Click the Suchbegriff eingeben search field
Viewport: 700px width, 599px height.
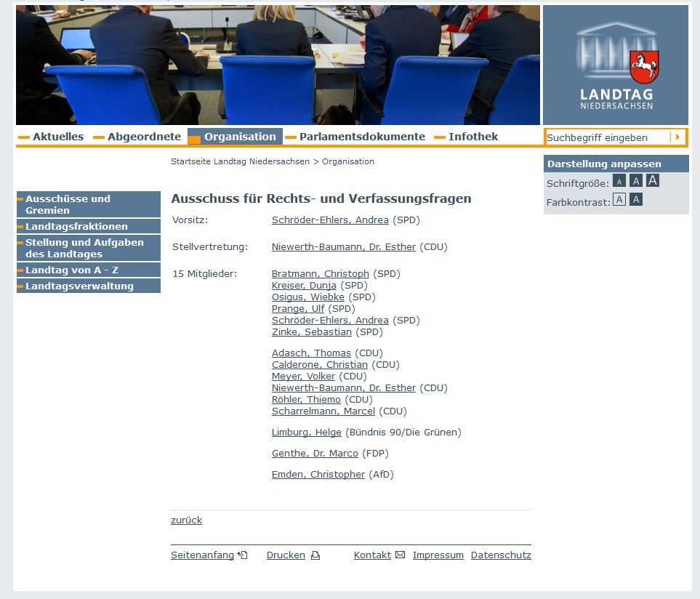tap(606, 137)
